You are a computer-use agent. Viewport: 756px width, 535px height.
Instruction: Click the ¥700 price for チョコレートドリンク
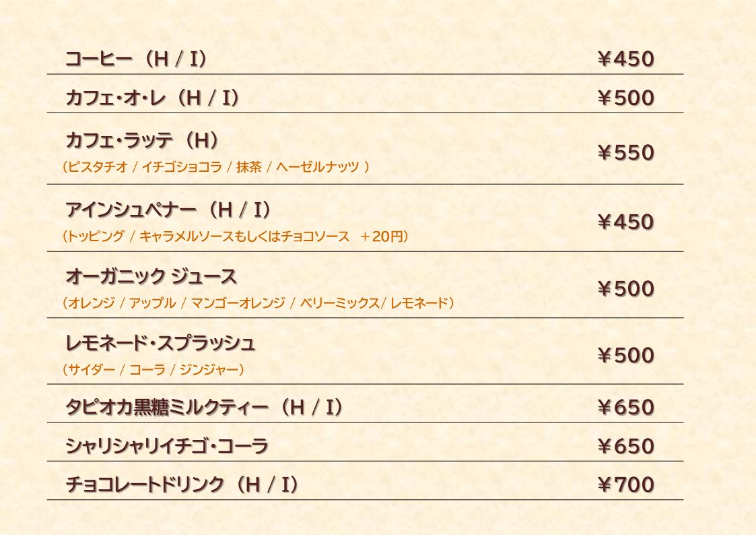coord(625,484)
